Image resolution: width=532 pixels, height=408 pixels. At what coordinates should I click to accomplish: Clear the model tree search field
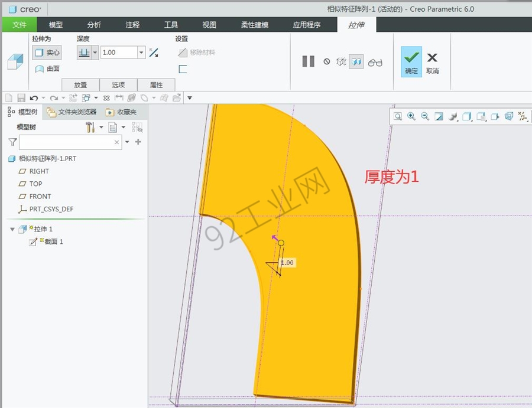tap(116, 142)
